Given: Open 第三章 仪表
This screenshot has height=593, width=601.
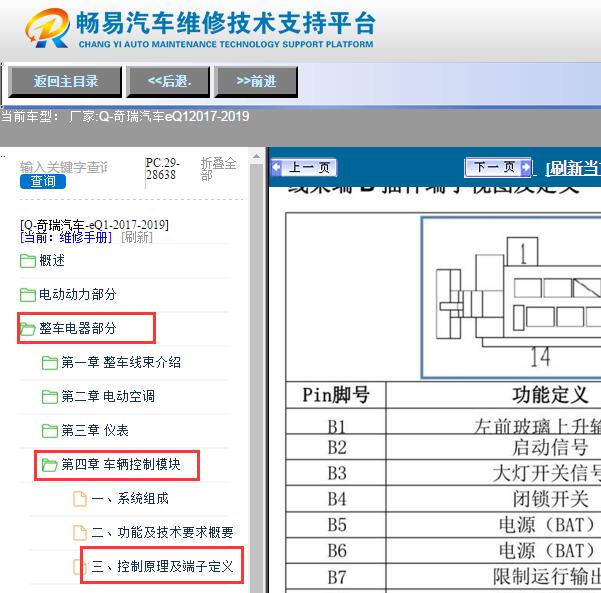Looking at the screenshot, I should tap(95, 430).
